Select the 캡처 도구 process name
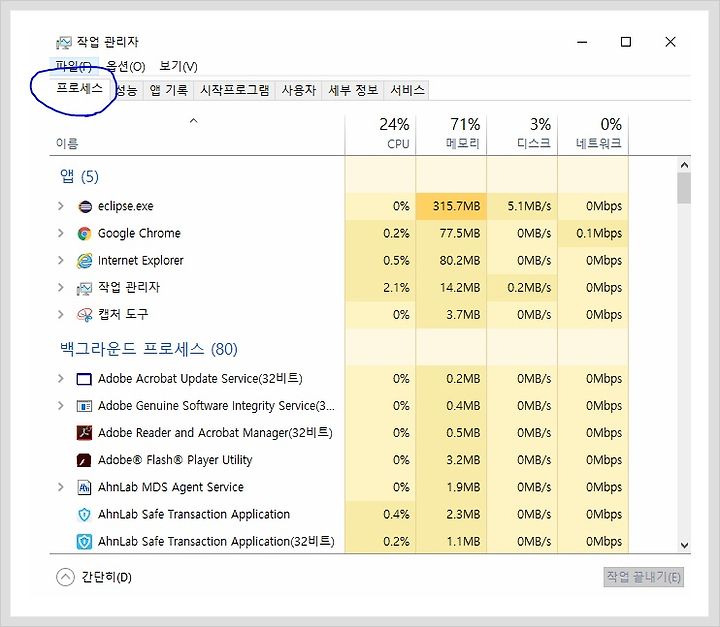This screenshot has width=720, height=627. [123, 315]
